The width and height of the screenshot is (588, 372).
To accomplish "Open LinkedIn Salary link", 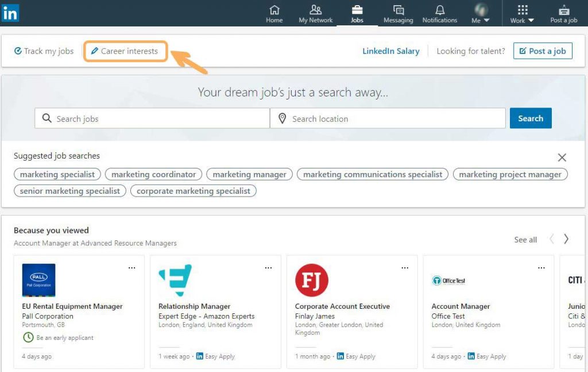I will click(x=390, y=51).
